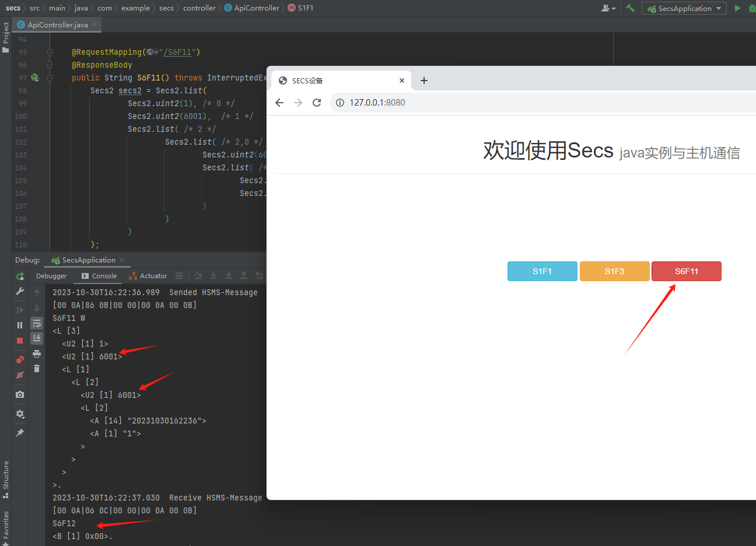Click the S1F3 button on the webpage
Viewport: 756px width, 546px height.
click(x=614, y=271)
